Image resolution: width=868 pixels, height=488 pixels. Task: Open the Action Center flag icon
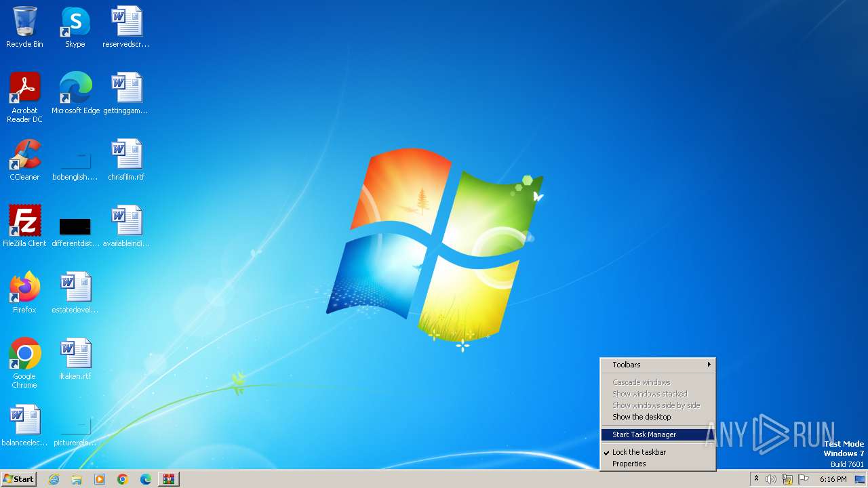click(x=804, y=479)
